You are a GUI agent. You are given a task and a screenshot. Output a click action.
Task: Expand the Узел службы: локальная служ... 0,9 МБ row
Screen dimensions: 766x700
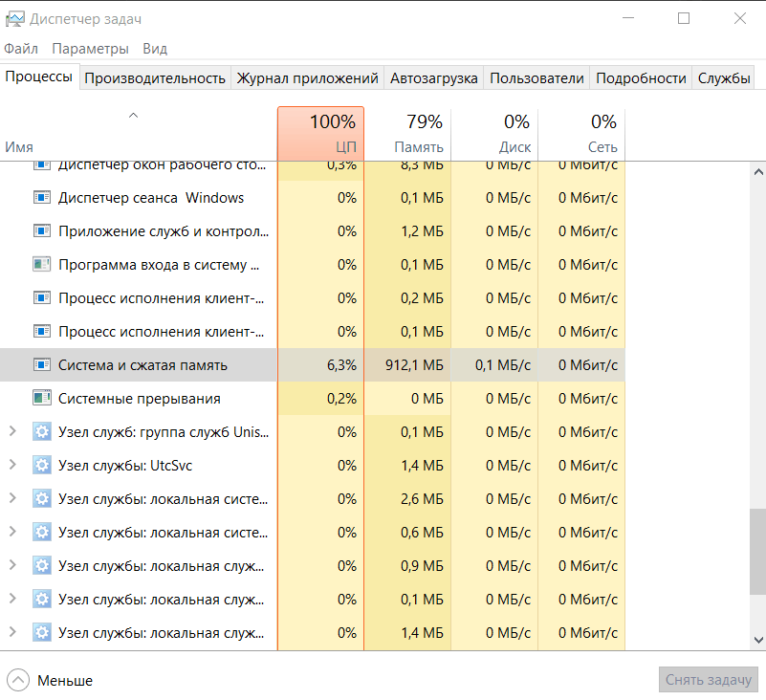point(12,565)
